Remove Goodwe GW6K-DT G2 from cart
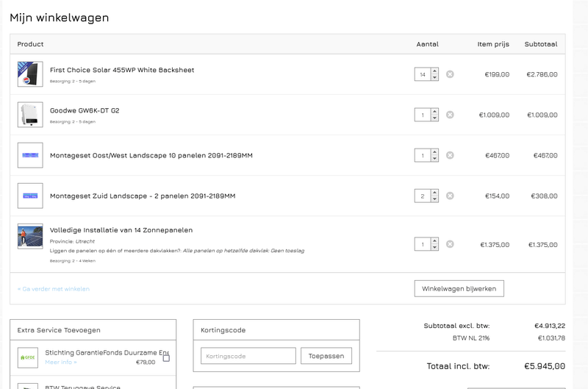 coord(450,115)
